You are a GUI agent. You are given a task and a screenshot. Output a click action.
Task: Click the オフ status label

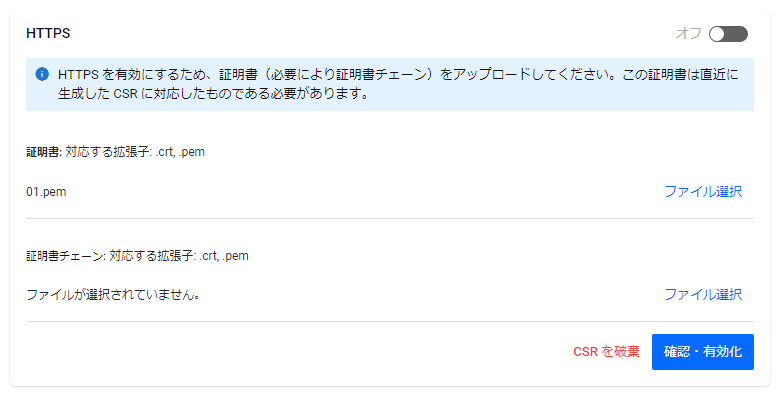coord(688,33)
